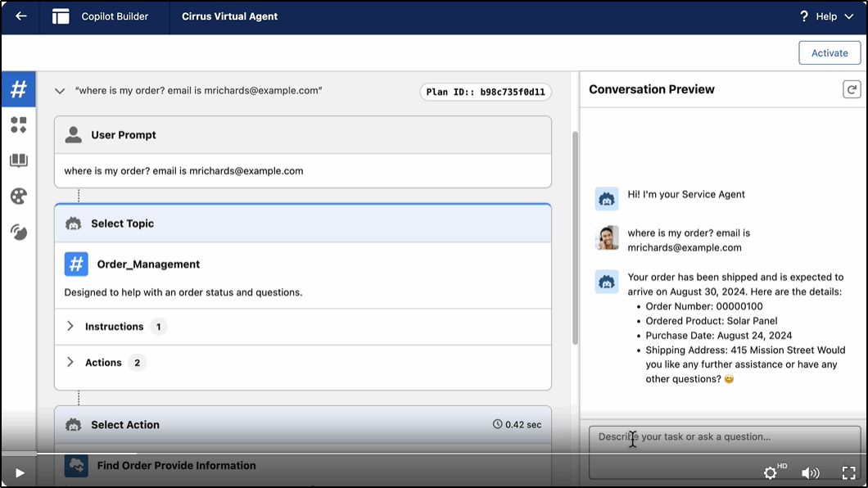Seek on the video progress bar
Viewport: 868px width, 488px height.
(434, 453)
